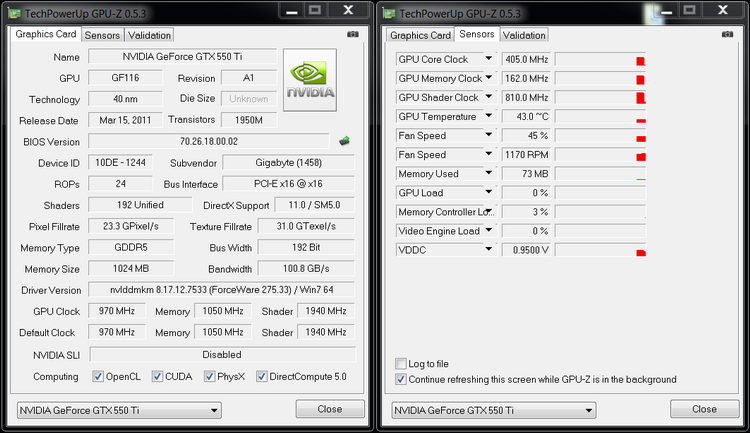Viewport: 750px width, 433px height.
Task: Click the 73 MB memory used value
Action: click(x=526, y=174)
